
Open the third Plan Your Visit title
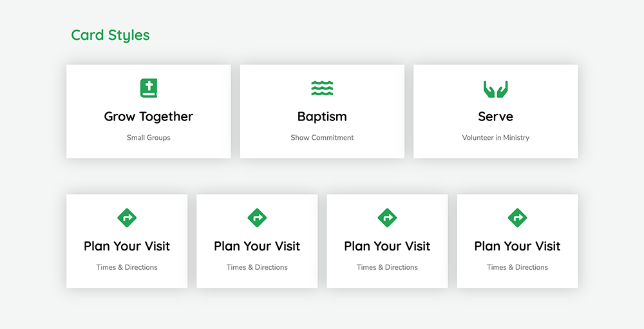point(387,246)
